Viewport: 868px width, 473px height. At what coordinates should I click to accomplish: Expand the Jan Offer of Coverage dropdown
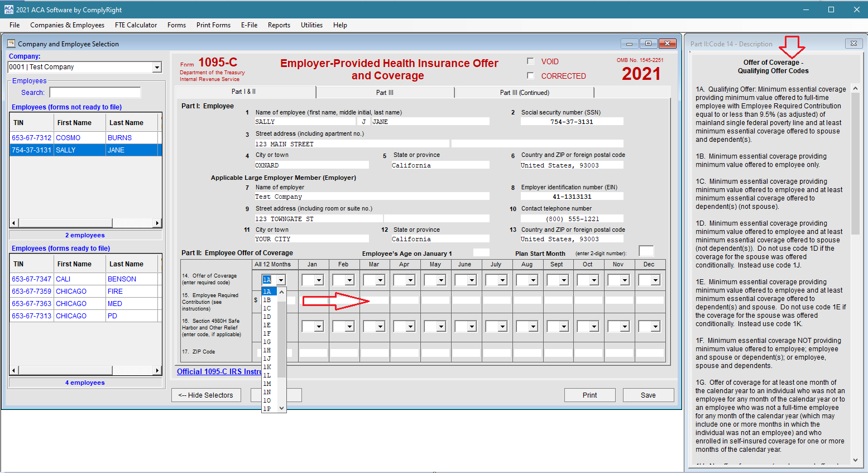(x=319, y=280)
